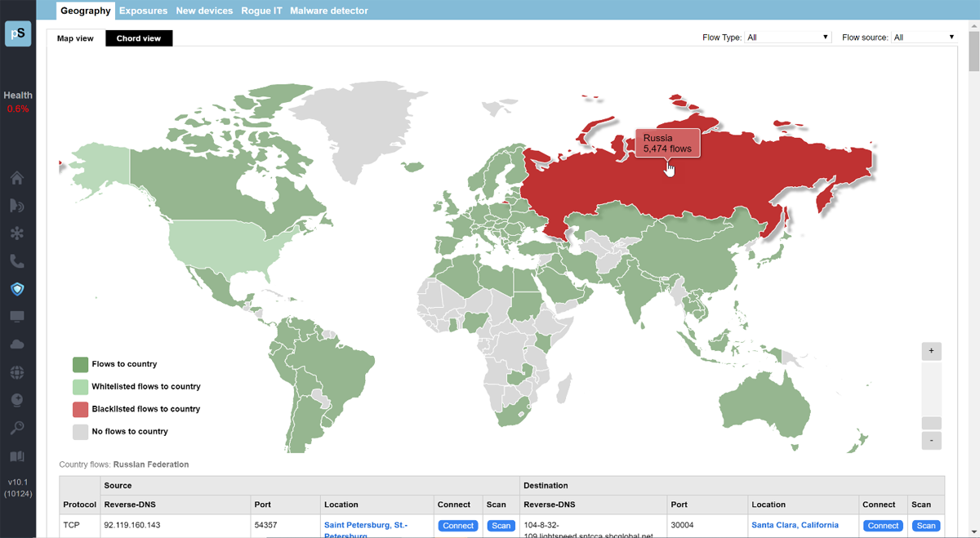Click Santa Clara, California location link

tap(795, 525)
